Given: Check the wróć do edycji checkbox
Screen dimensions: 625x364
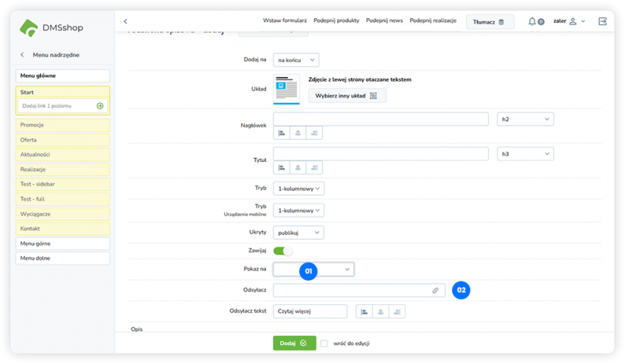Looking at the screenshot, I should tap(324, 343).
